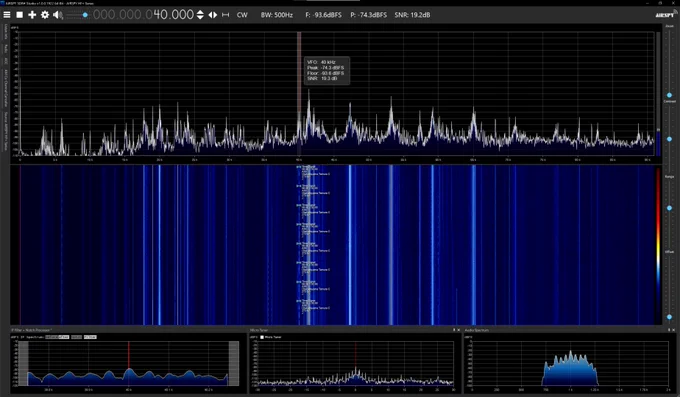Mute audio using the speaker icon
This screenshot has width=680, height=397.
[58, 15]
